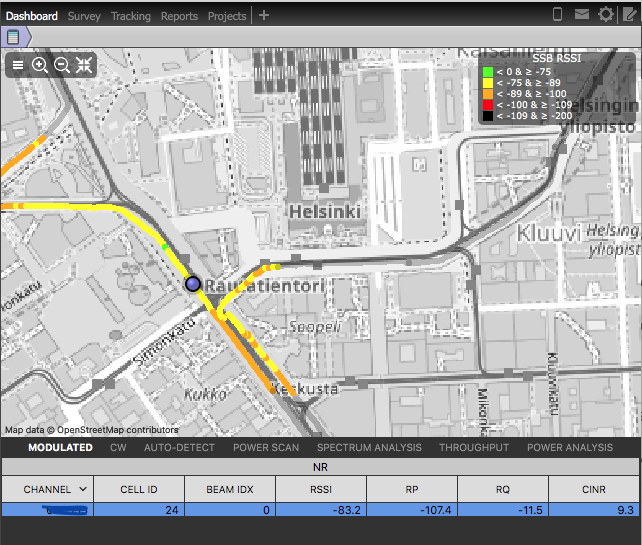
Task: Select RSSI value -83.2
Action: 321,510
